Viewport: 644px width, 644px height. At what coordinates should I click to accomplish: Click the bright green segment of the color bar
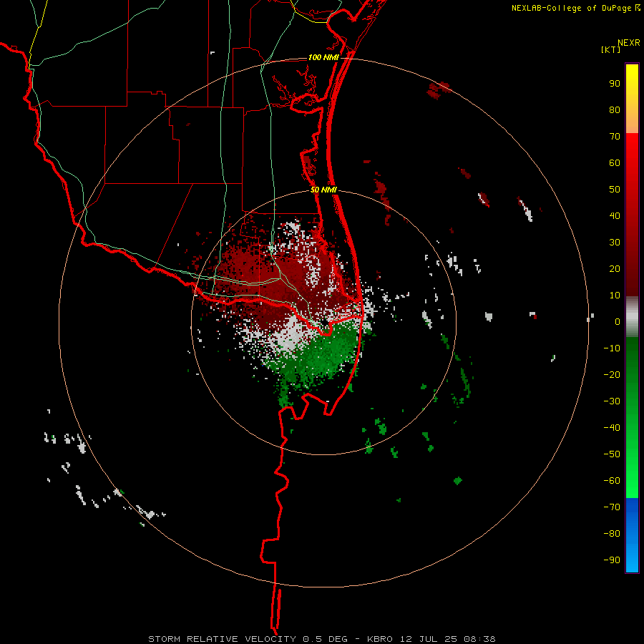pyautogui.click(x=632, y=417)
